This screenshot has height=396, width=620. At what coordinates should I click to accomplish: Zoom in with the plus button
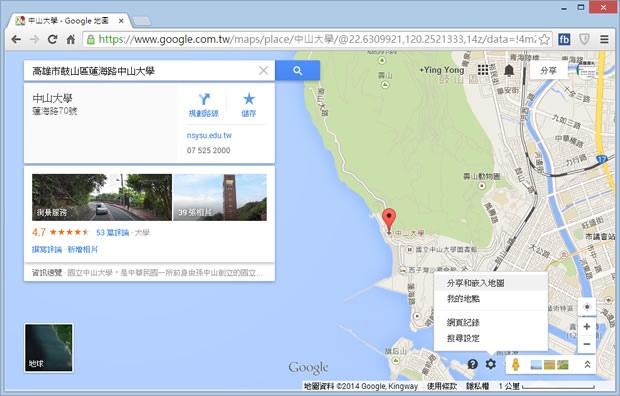(587, 326)
